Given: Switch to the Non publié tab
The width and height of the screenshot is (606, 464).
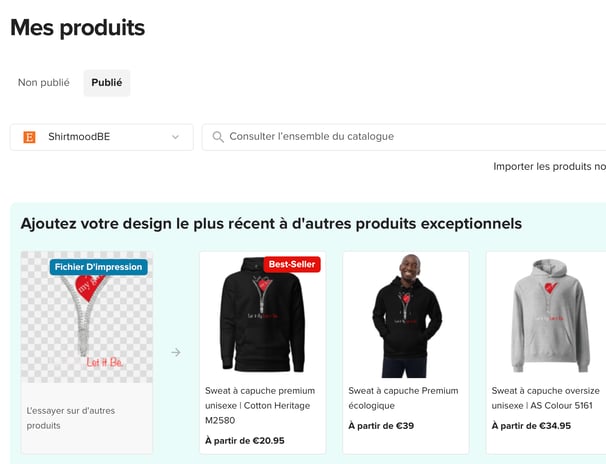Looking at the screenshot, I should [44, 83].
